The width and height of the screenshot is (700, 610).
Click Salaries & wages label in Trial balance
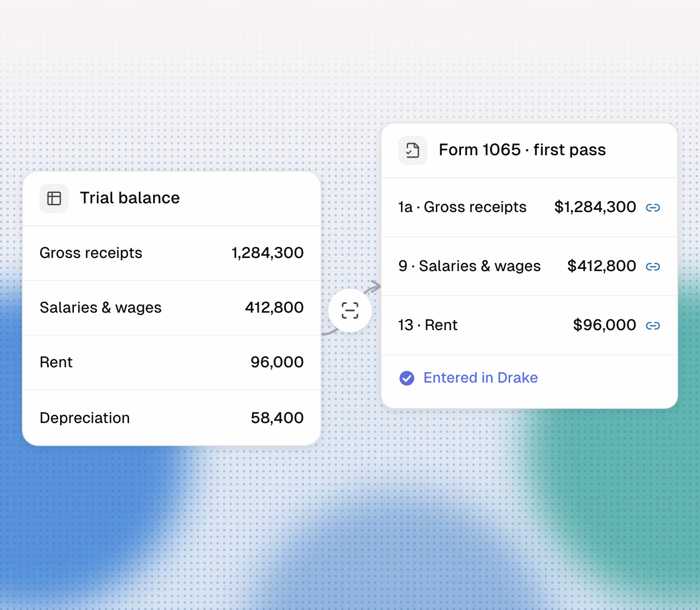pos(101,308)
